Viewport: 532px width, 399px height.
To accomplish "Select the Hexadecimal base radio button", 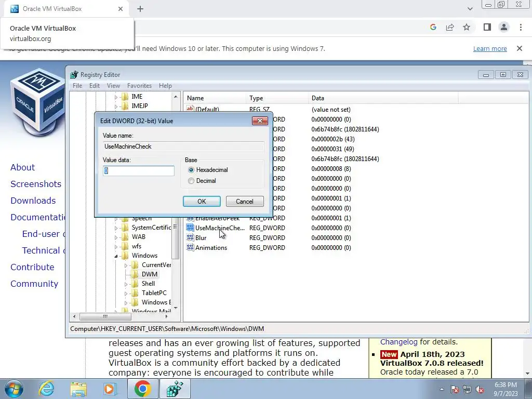I will [x=191, y=170].
